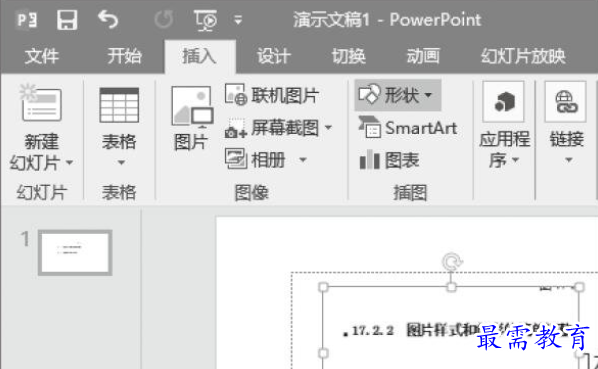Click the 新建幻灯片 icon
The width and height of the screenshot is (598, 369).
point(40,102)
